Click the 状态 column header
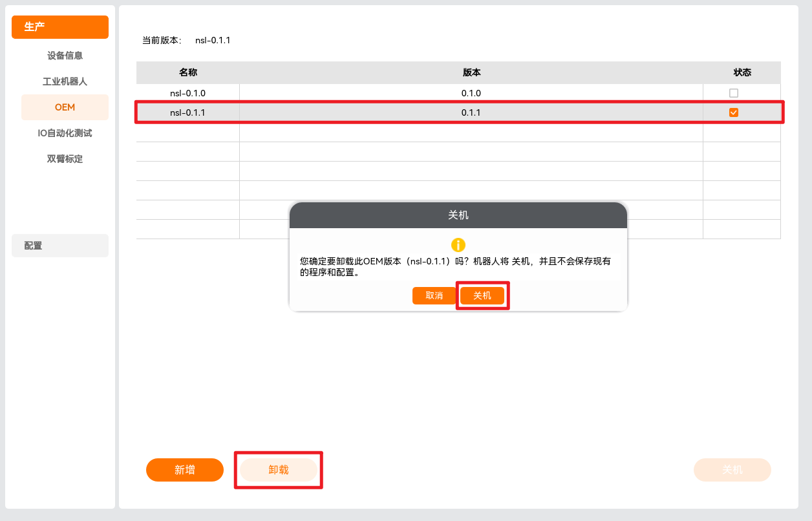 point(742,72)
